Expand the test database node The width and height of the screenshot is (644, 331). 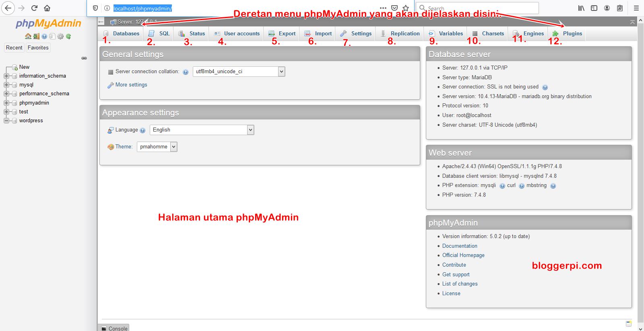(x=6, y=112)
